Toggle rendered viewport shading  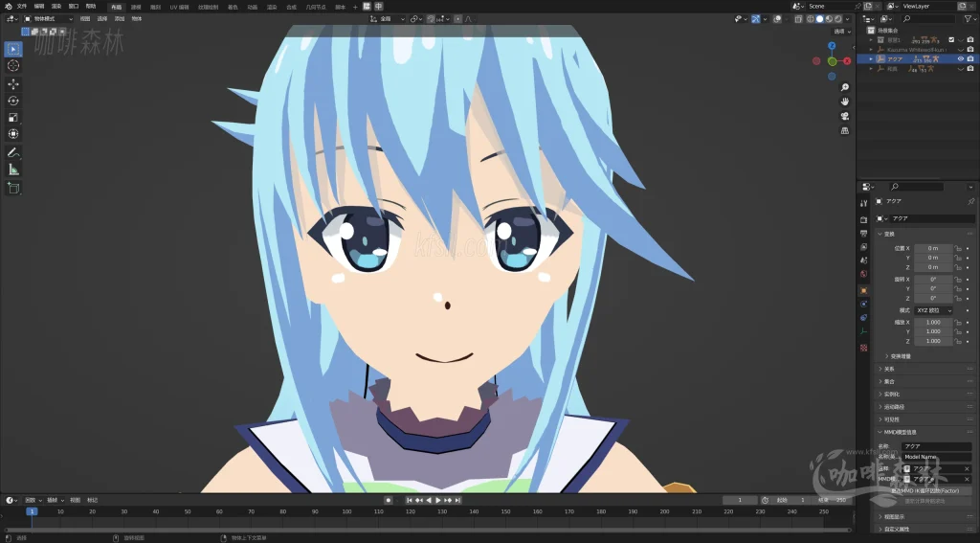pos(838,19)
